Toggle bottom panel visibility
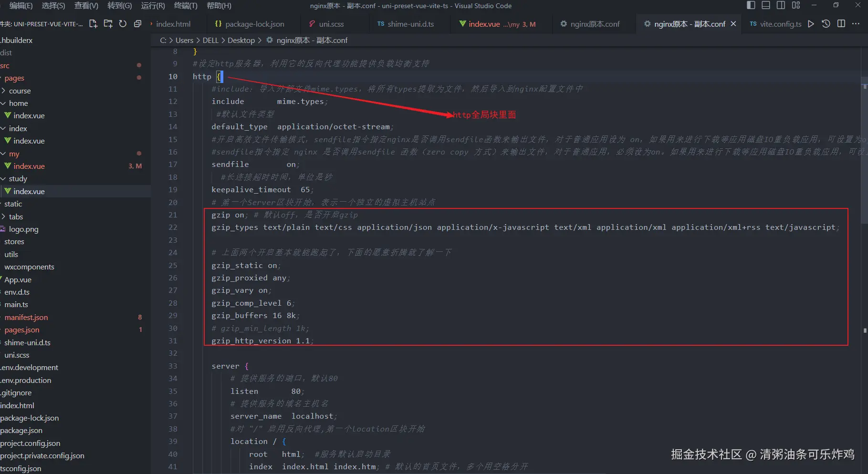The width and height of the screenshot is (868, 474). point(766,5)
